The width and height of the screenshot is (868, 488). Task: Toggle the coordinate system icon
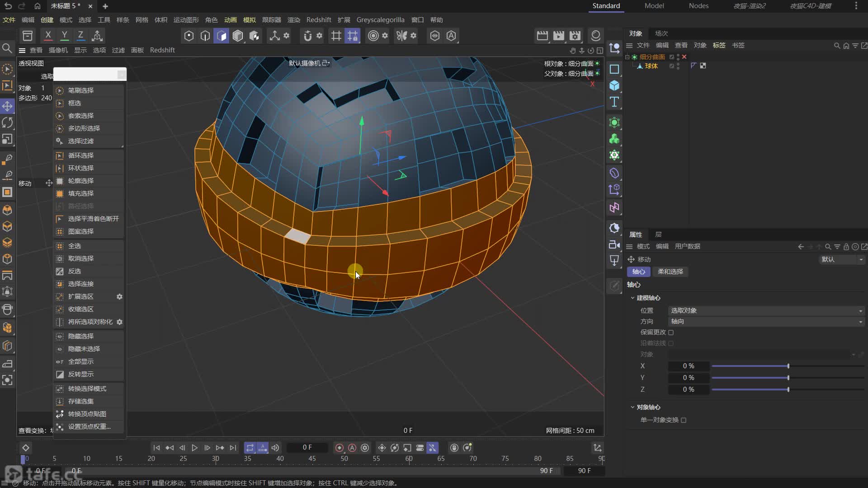[97, 36]
